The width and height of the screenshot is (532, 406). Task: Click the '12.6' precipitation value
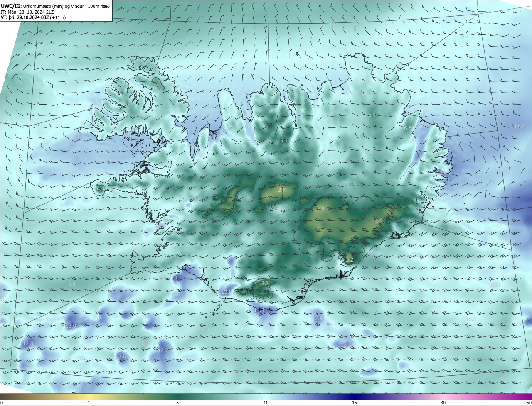pos(121,357)
